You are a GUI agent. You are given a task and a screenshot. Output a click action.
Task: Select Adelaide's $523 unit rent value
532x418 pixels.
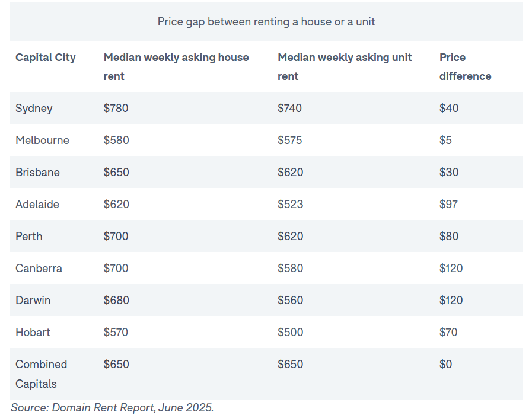(x=291, y=204)
